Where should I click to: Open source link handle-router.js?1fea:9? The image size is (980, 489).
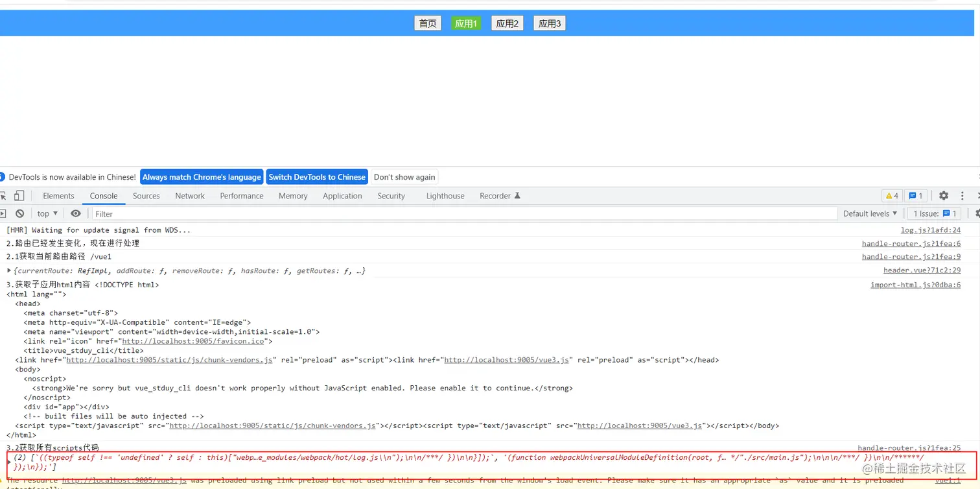[x=911, y=257]
